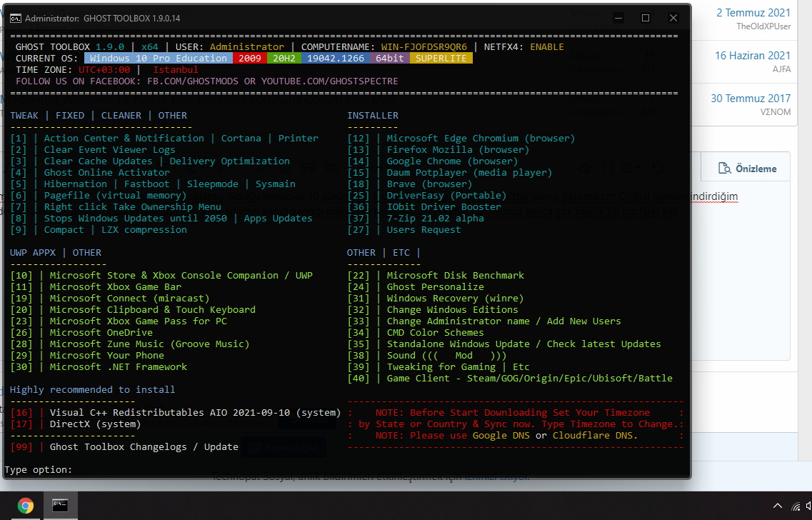The width and height of the screenshot is (812, 520).
Task: Click option [19] Microsoft Connect (miracast)
Action: tap(110, 299)
